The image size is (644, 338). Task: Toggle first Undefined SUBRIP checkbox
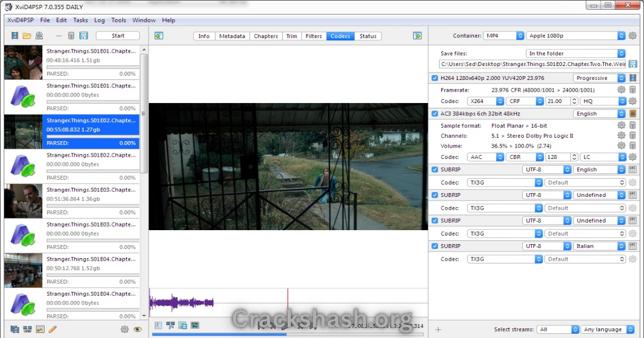435,195
